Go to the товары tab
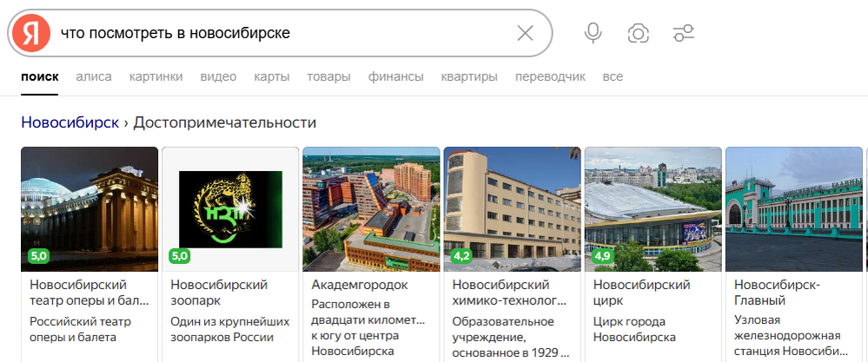The height and width of the screenshot is (362, 868). click(328, 76)
